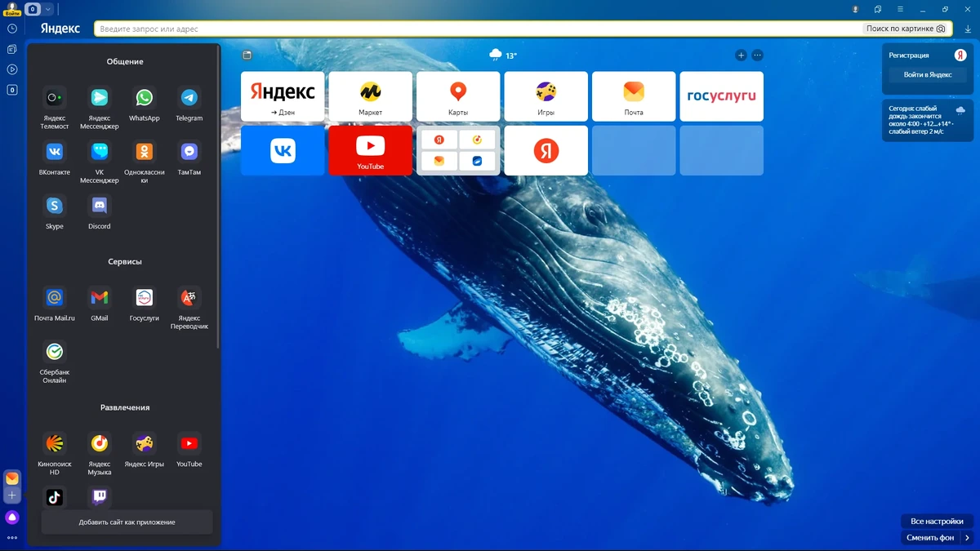
Task: Launch Skype from the apps panel
Action: click(x=55, y=206)
